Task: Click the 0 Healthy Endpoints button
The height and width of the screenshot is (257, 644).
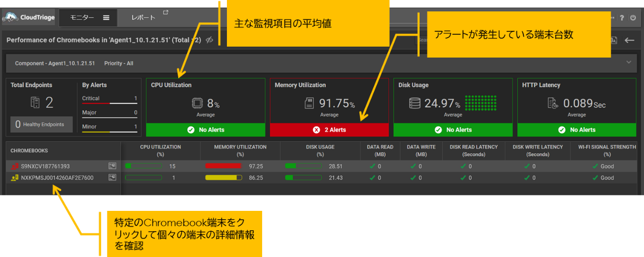Action: click(41, 125)
